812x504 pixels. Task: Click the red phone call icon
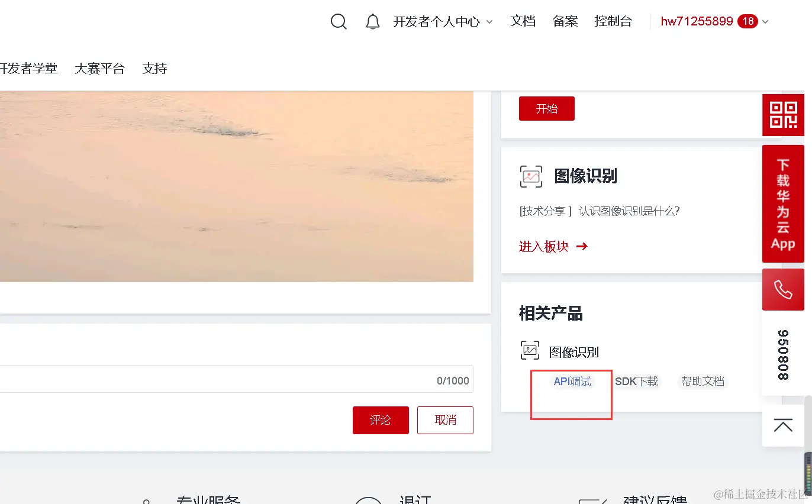pos(783,290)
